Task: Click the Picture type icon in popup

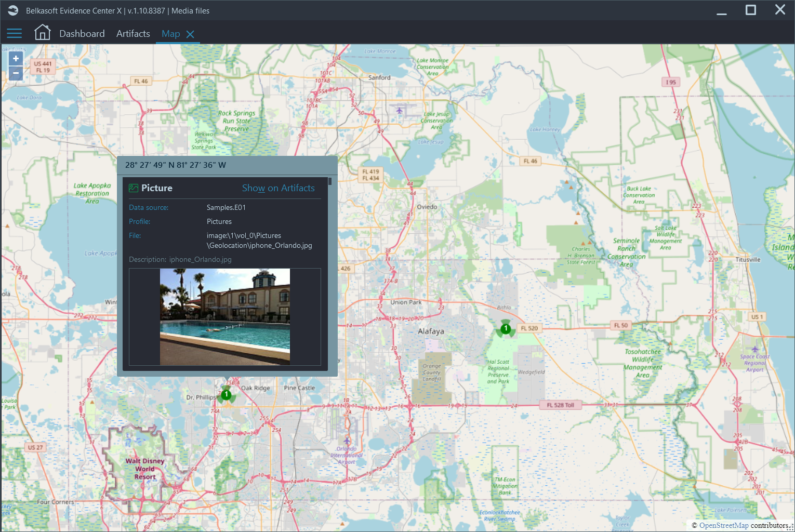Action: point(134,188)
